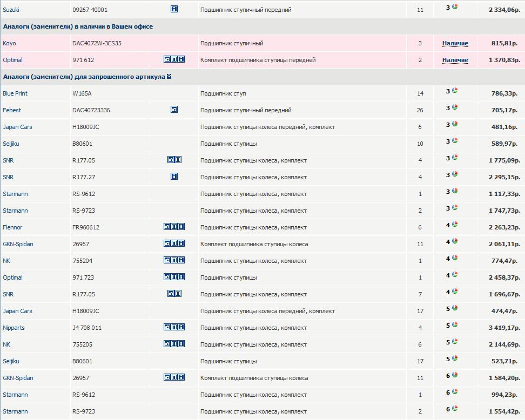
Task: Click delivery pie chart icon in Suzuki row
Action: point(455,6)
